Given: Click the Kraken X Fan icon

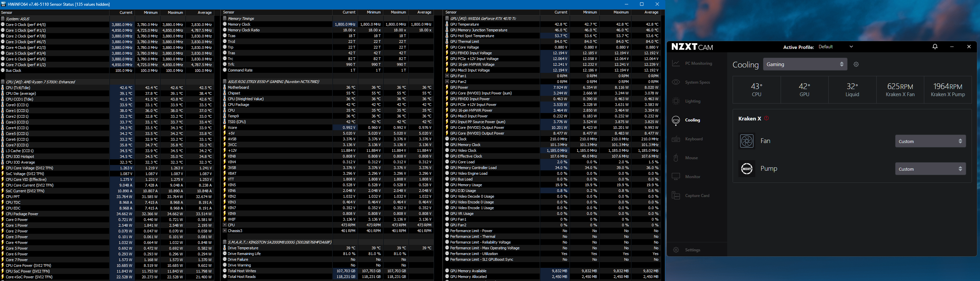Looking at the screenshot, I should pyautogui.click(x=746, y=141).
